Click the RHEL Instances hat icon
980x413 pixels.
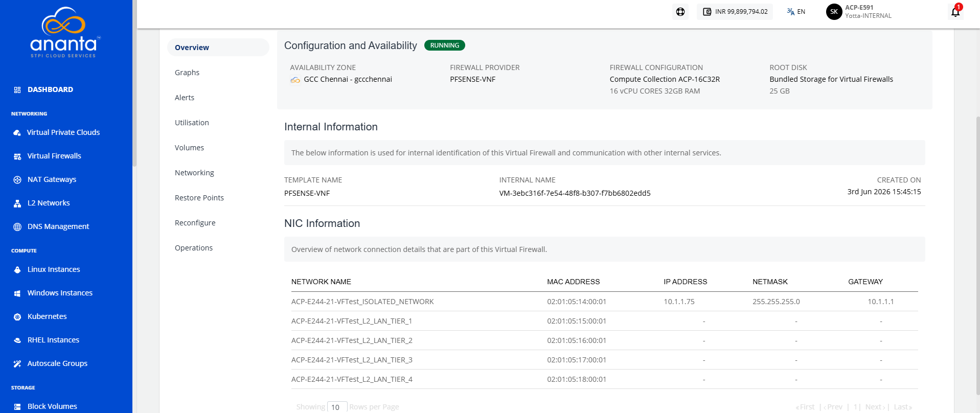coord(17,340)
